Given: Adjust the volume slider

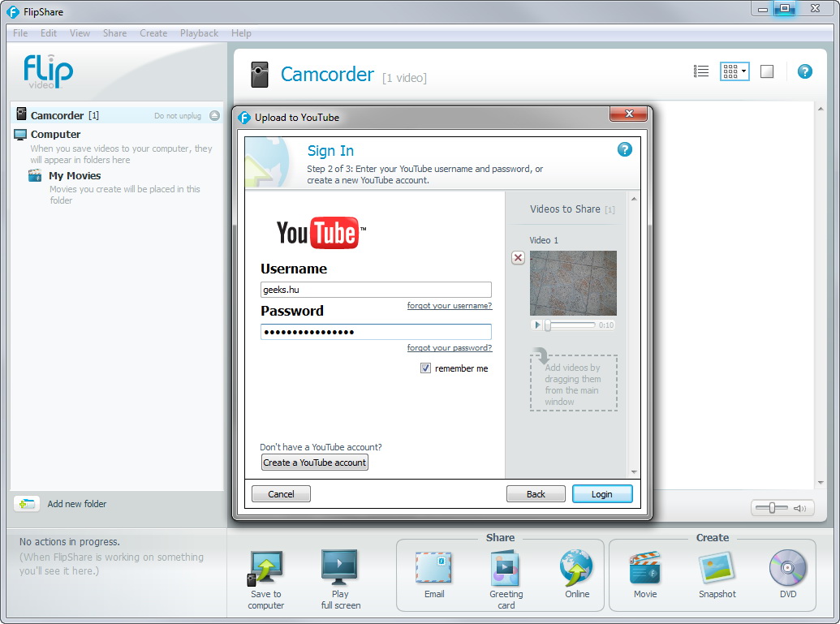Looking at the screenshot, I should point(773,508).
